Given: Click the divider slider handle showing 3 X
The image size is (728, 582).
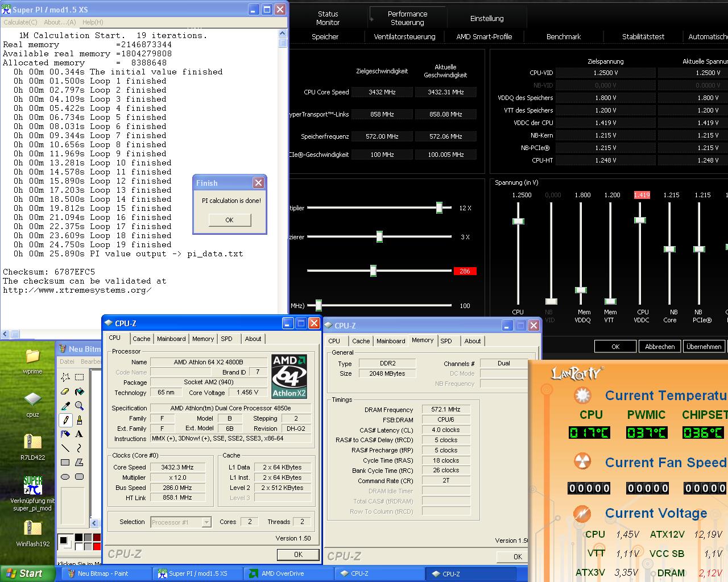Looking at the screenshot, I should pos(379,236).
